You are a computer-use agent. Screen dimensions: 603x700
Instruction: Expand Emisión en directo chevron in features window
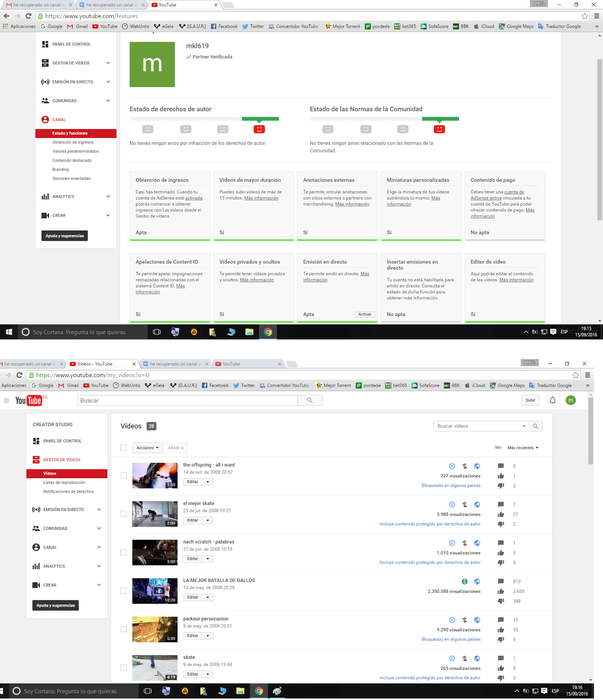click(x=108, y=82)
